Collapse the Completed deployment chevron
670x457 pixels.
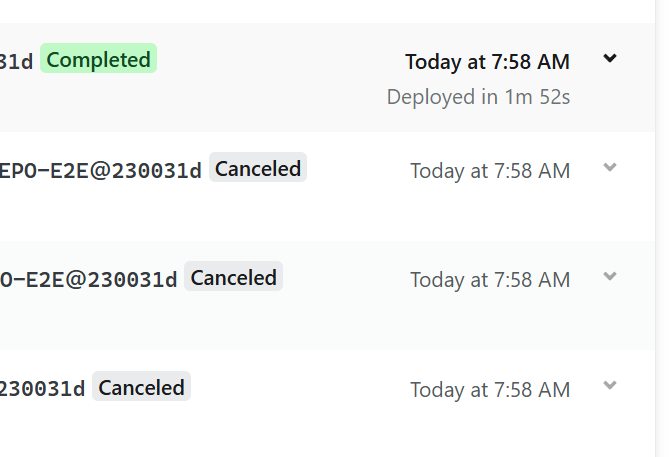[x=610, y=58]
